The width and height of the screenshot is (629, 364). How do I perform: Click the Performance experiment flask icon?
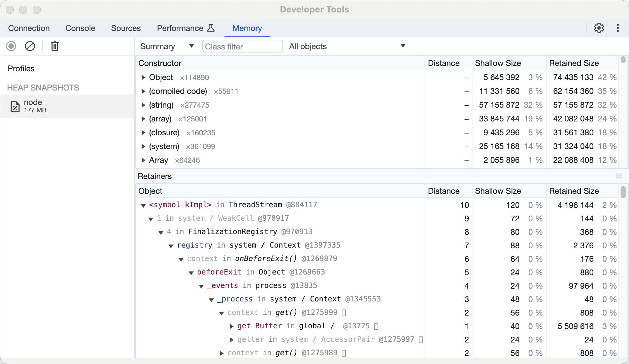[211, 28]
